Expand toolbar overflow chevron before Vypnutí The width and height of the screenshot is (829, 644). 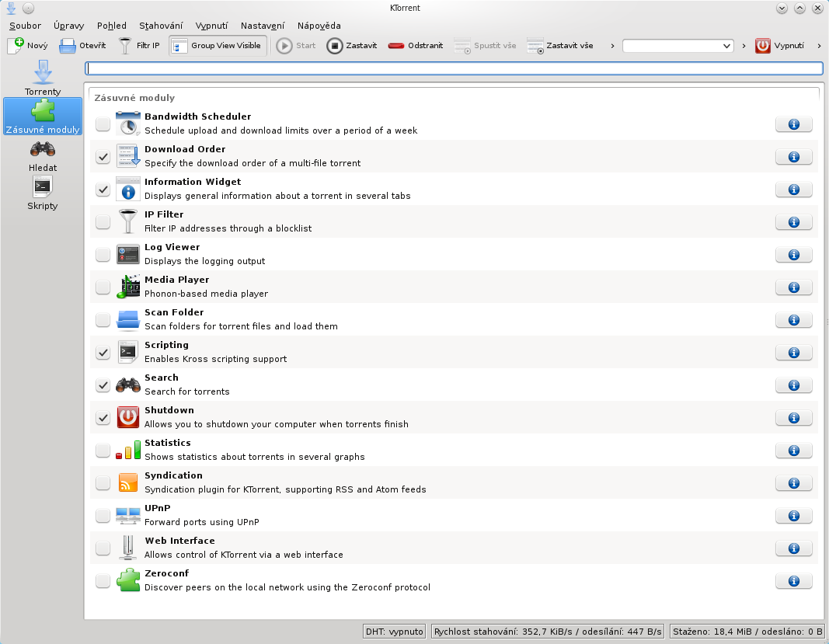pyautogui.click(x=744, y=46)
